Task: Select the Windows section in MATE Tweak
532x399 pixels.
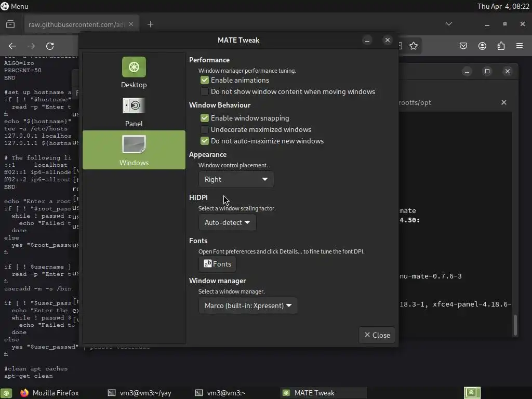Action: [x=134, y=150]
